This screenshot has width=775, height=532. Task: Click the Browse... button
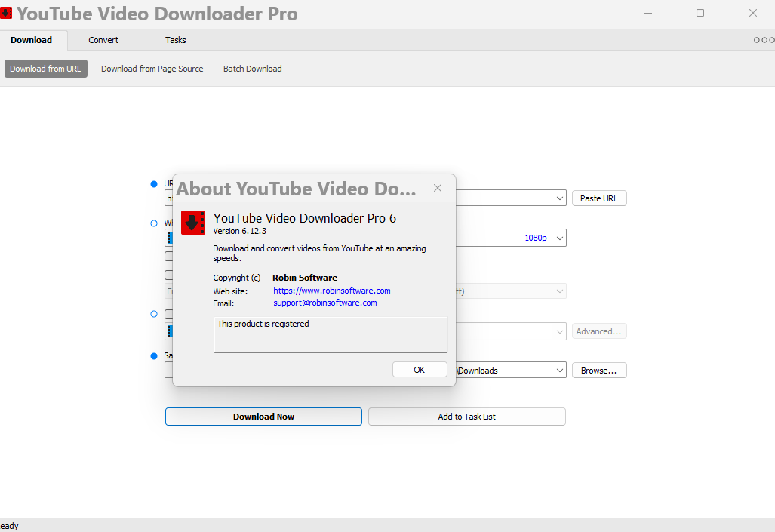pos(599,371)
